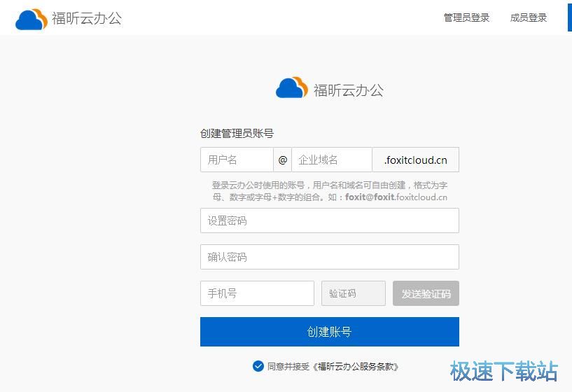Screen dimensions: 572x392
Task: Open 管理员登录 admin login page
Action: tap(466, 18)
